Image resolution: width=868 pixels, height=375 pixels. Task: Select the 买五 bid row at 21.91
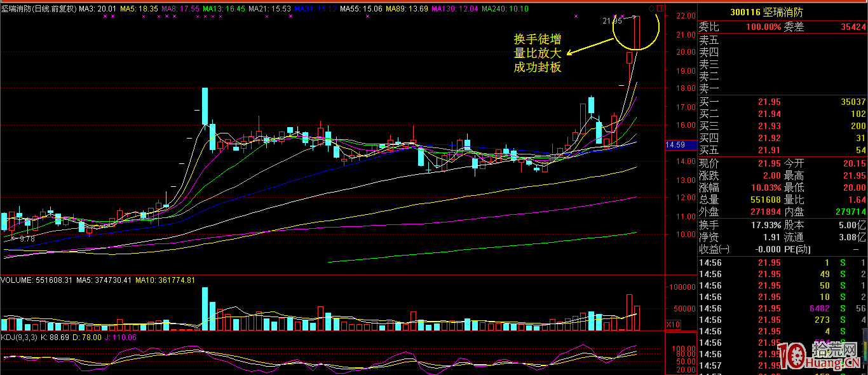[x=782, y=151]
